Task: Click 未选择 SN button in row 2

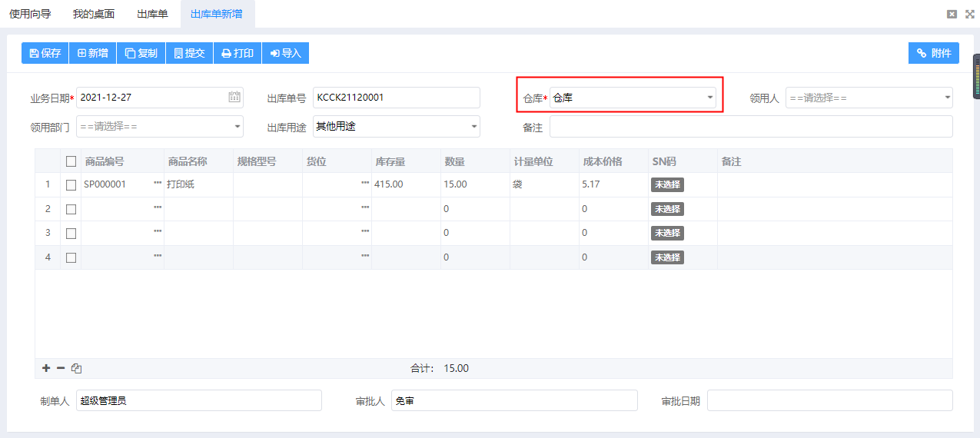Action: point(667,209)
